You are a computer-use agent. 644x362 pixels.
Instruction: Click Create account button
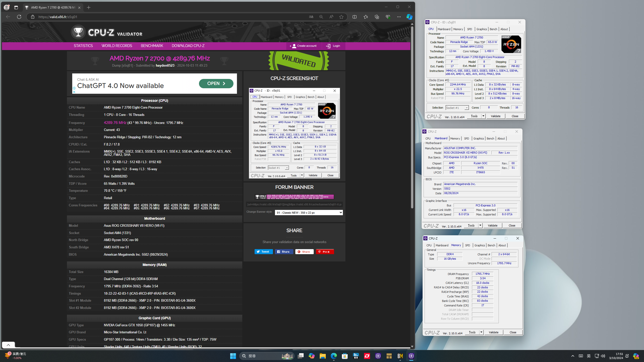pyautogui.click(x=303, y=46)
